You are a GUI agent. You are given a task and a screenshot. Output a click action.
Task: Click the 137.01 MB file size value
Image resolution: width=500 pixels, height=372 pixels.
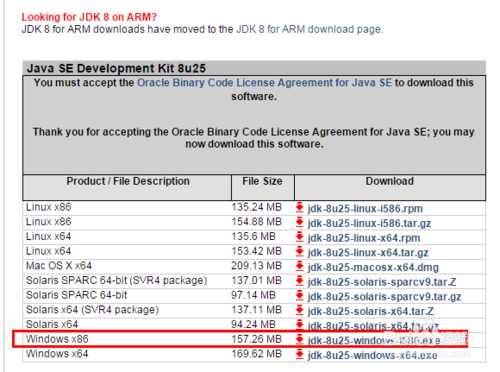coord(257,280)
